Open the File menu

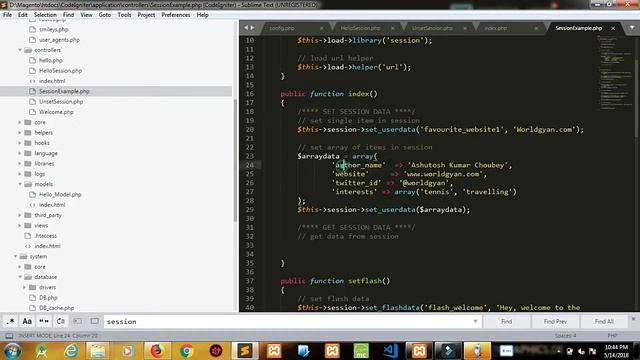pyautogui.click(x=7, y=15)
